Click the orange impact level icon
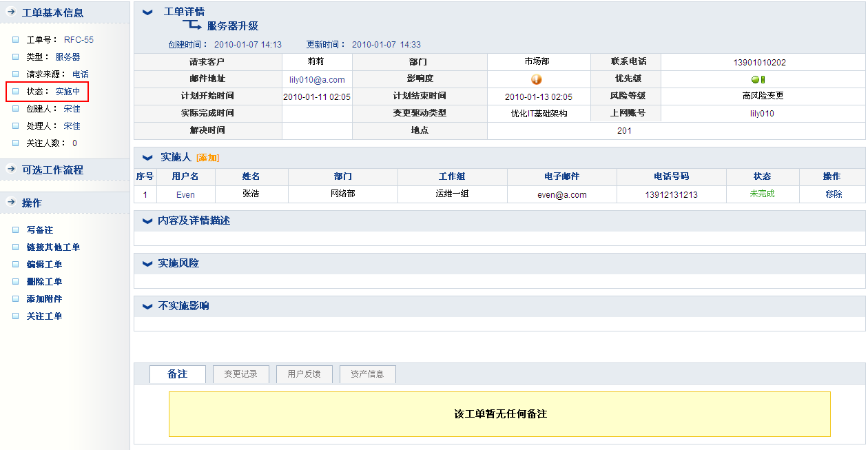 [537, 79]
